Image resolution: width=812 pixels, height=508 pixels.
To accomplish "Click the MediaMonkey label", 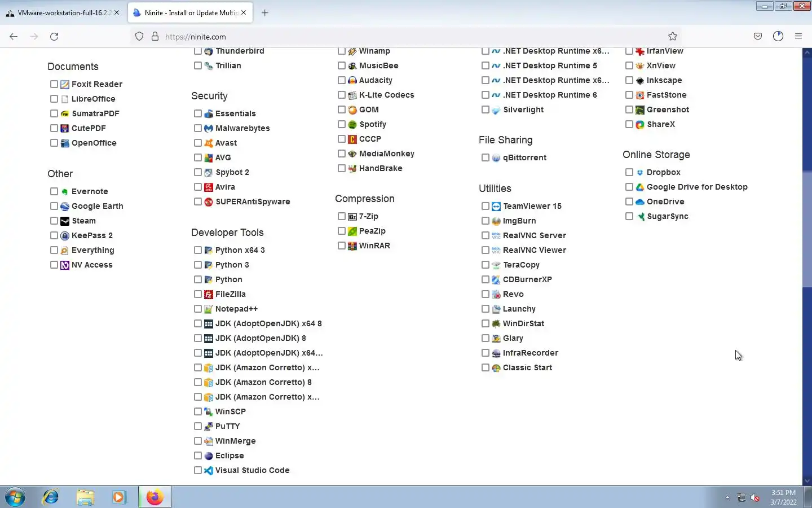I will click(387, 154).
